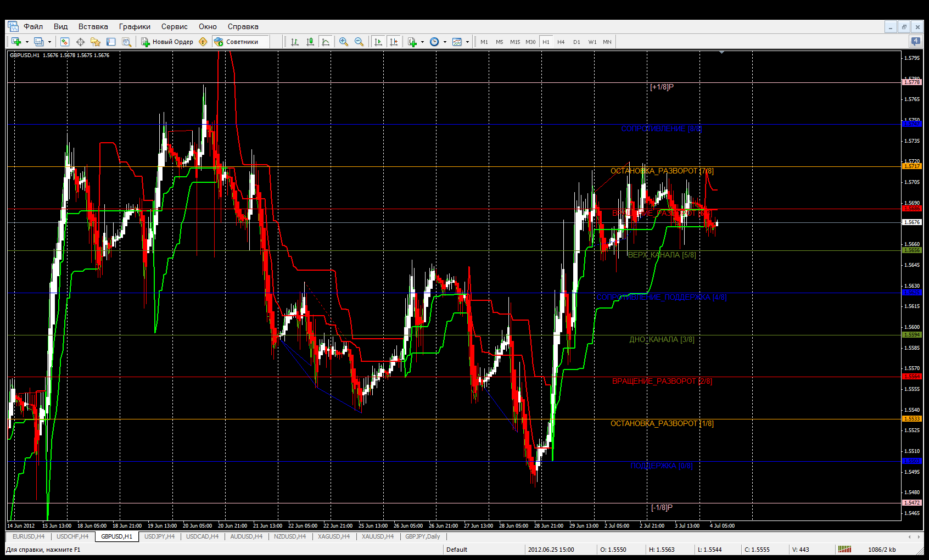929x560 pixels.
Task: Click the Templates icon
Action: pos(457,42)
